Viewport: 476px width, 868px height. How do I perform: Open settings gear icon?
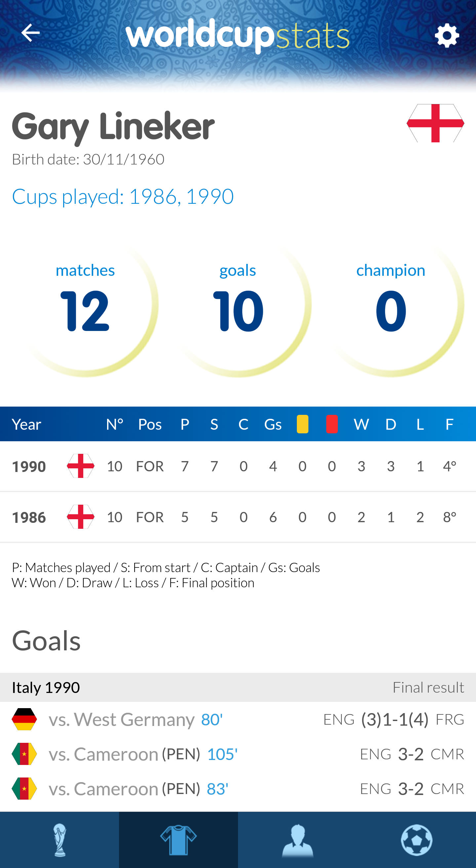[x=447, y=35]
